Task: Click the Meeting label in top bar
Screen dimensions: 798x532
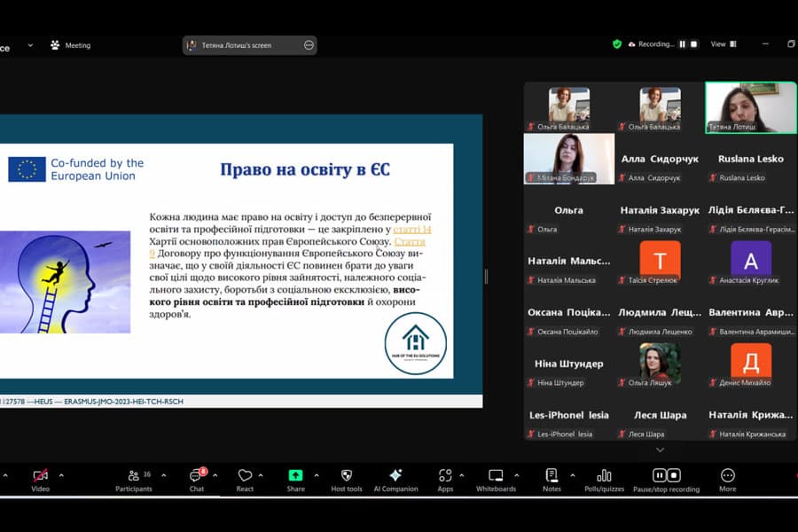Action: click(77, 45)
